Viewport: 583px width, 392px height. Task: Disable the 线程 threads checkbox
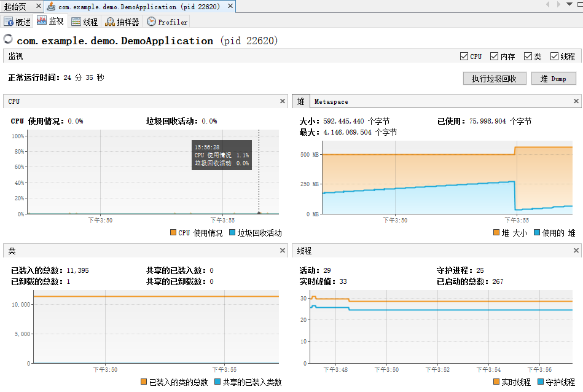[554, 56]
